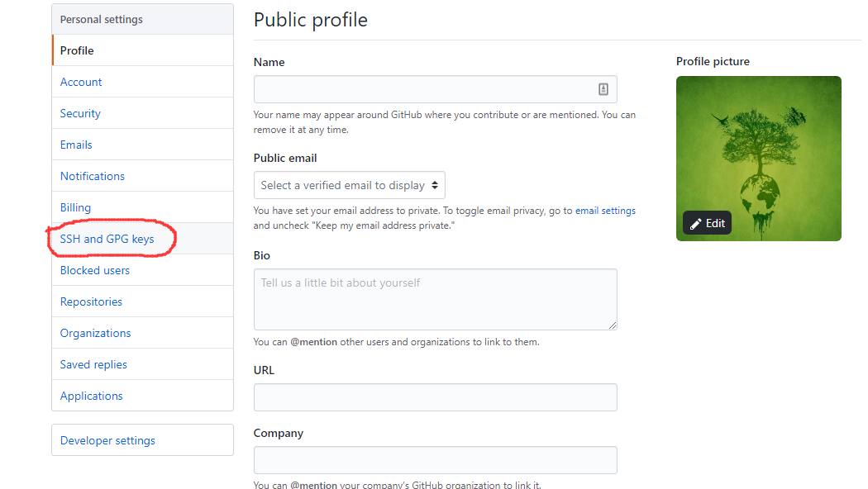Viewport: 868px width, 489px height.
Task: Click the contact card icon in Name field
Action: click(x=603, y=89)
